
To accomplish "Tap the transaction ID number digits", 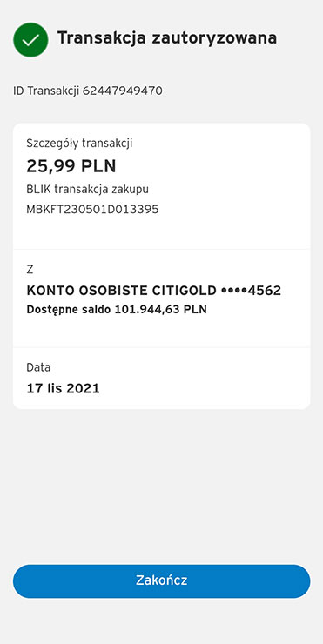I will click(123, 91).
